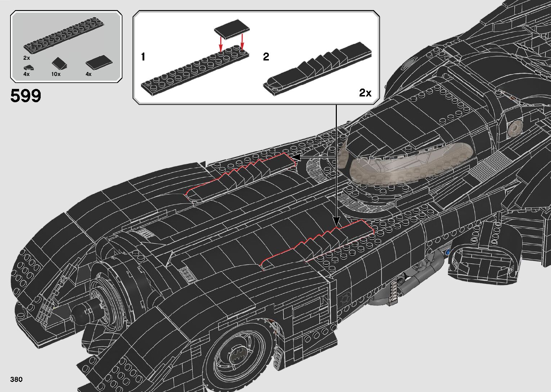Click the sub-step 1 number label

click(x=143, y=57)
